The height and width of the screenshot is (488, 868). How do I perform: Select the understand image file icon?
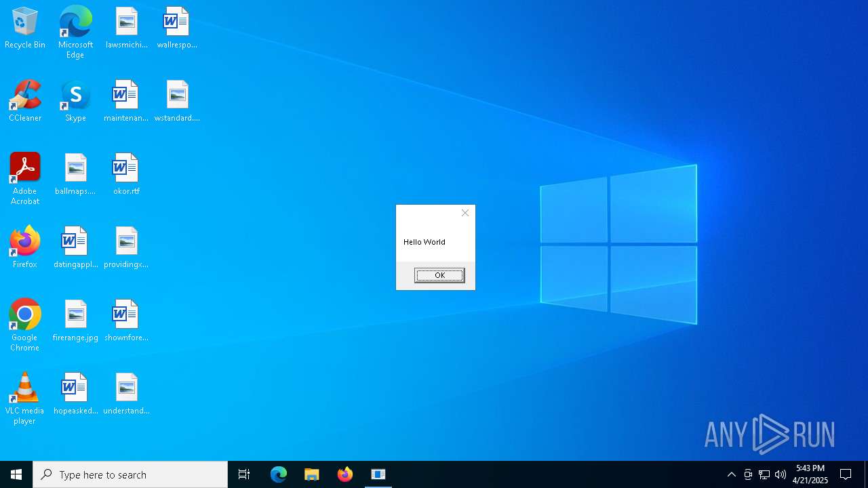pos(126,394)
